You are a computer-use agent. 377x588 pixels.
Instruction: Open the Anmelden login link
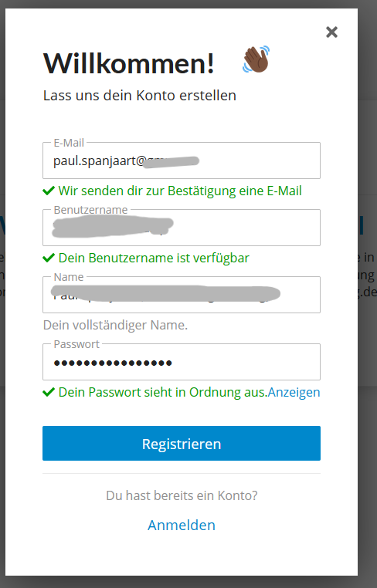[x=182, y=525]
